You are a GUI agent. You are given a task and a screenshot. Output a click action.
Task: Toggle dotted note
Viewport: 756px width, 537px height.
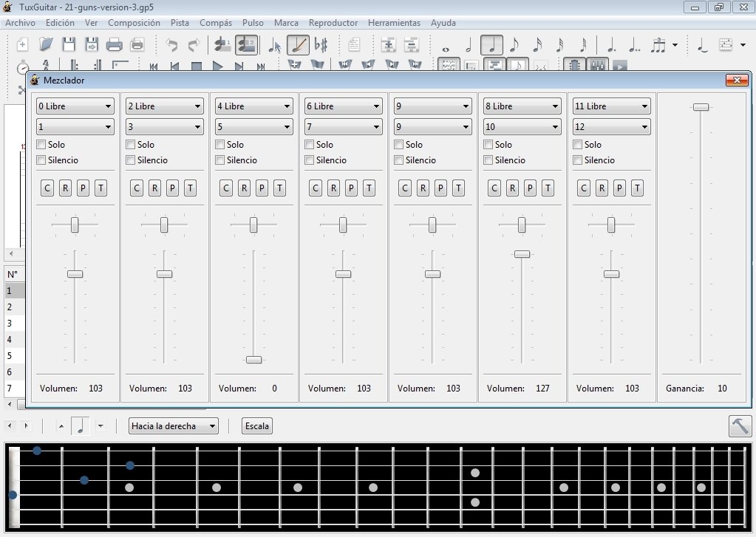(x=611, y=45)
